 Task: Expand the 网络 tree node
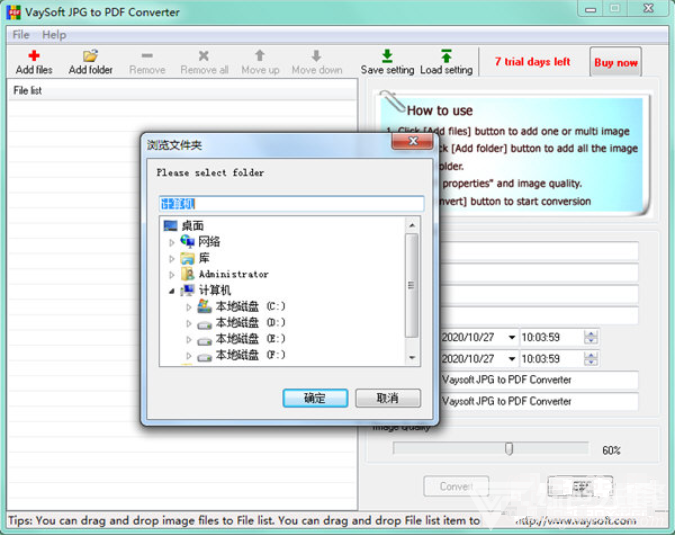click(x=172, y=243)
